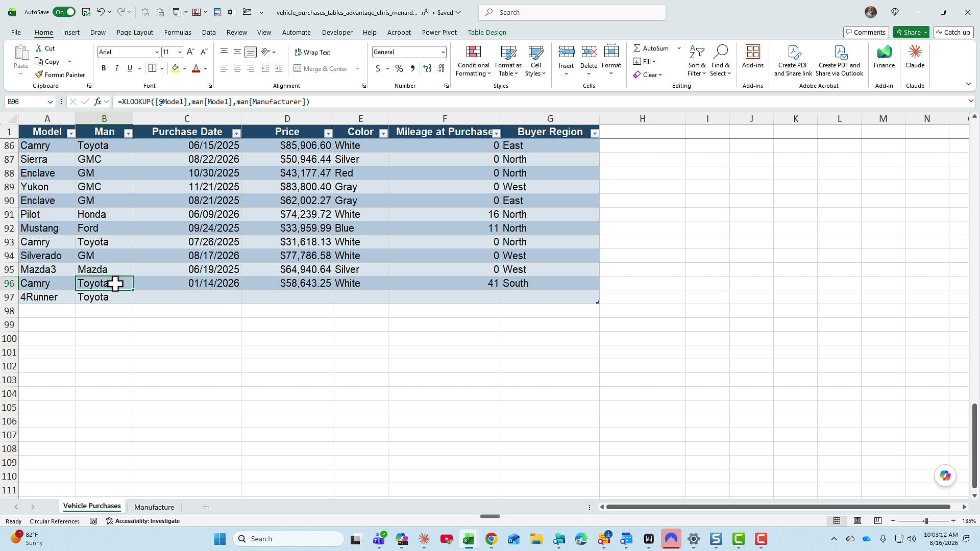Expand the Name Box dropdown
This screenshot has width=980, height=551.
[x=50, y=102]
